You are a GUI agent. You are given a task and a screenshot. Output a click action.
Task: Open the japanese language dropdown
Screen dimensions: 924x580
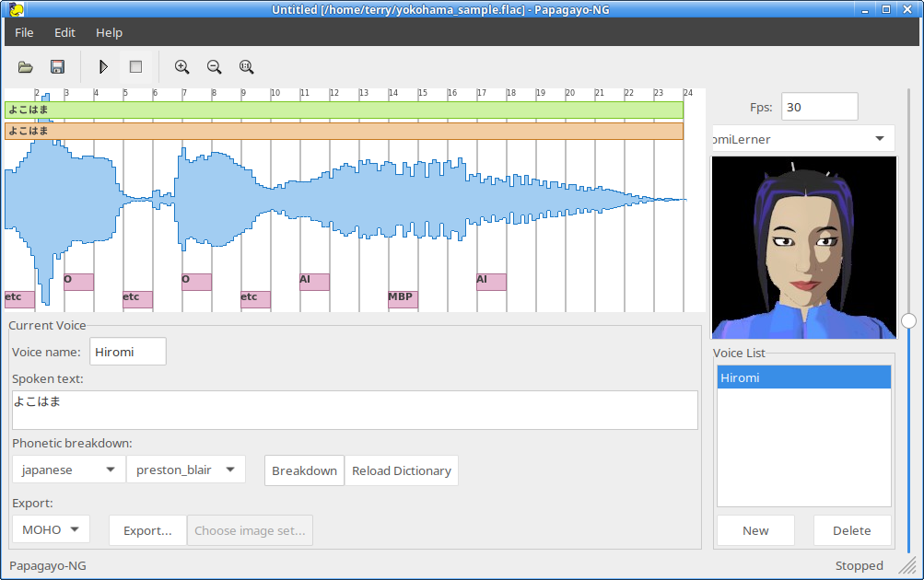pos(68,470)
